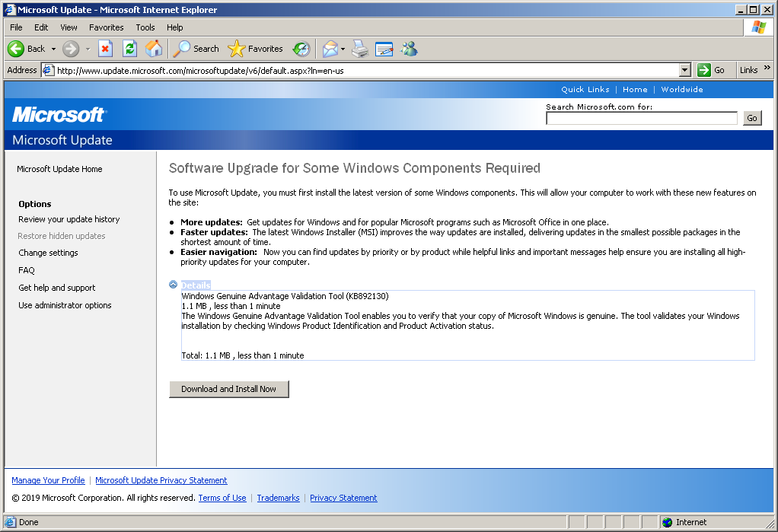Click the 'Options' sidebar heading
The height and width of the screenshot is (532, 778).
(x=35, y=204)
